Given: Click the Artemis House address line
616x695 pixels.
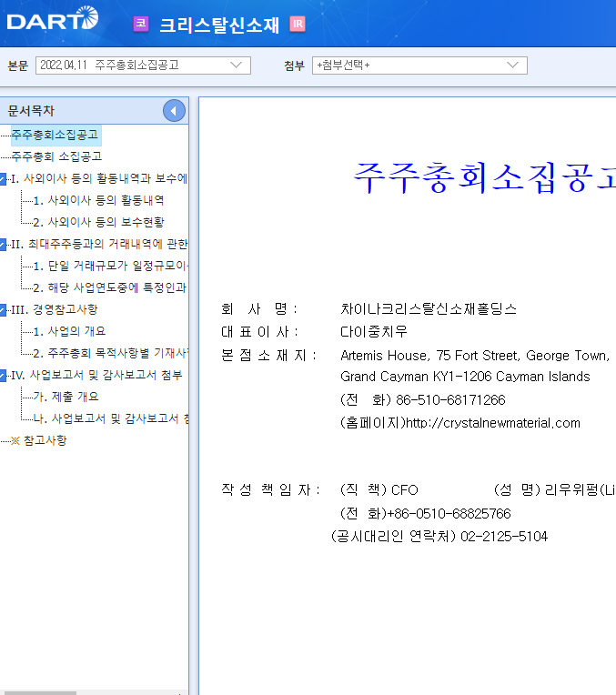Looking at the screenshot, I should click(x=475, y=356).
